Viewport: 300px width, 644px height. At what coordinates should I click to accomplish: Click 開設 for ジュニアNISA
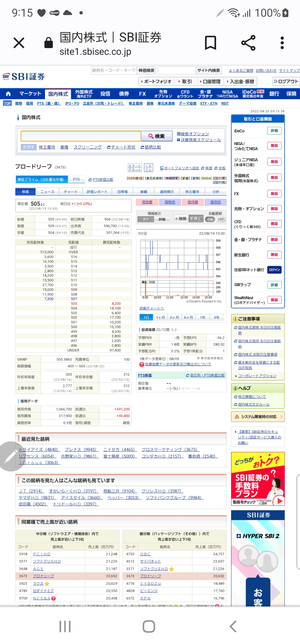[x=274, y=162]
